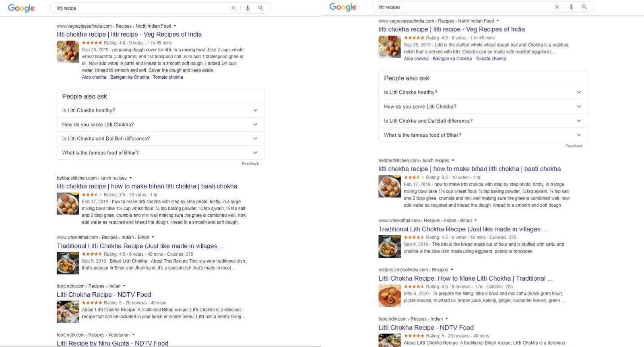Click 'Tomato chokha' sitelink in right window
This screenshot has height=347, width=644.
coord(491,59)
